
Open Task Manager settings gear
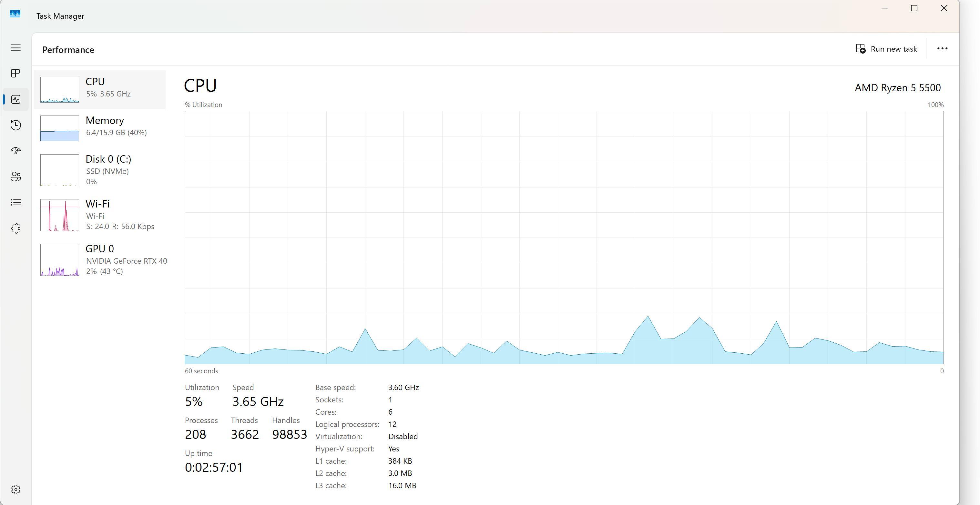click(x=15, y=490)
